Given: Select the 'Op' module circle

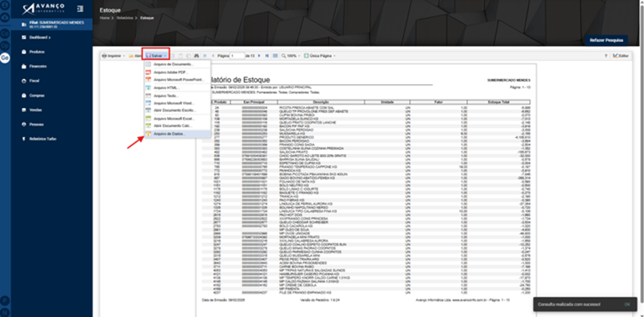Looking at the screenshot, I should (x=5, y=46).
